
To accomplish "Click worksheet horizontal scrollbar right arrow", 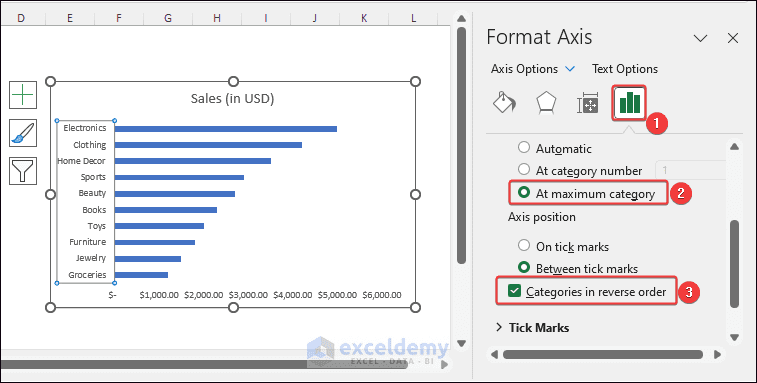I will (445, 364).
